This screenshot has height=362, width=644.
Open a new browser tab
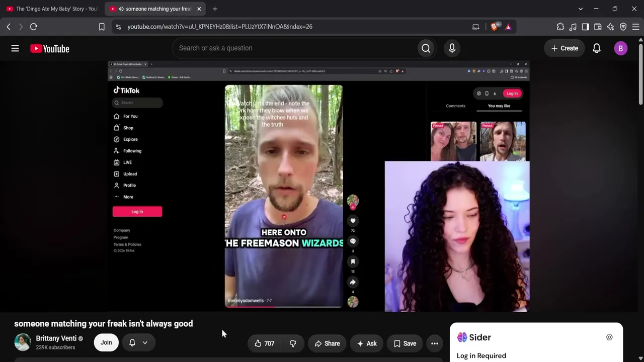tap(215, 9)
